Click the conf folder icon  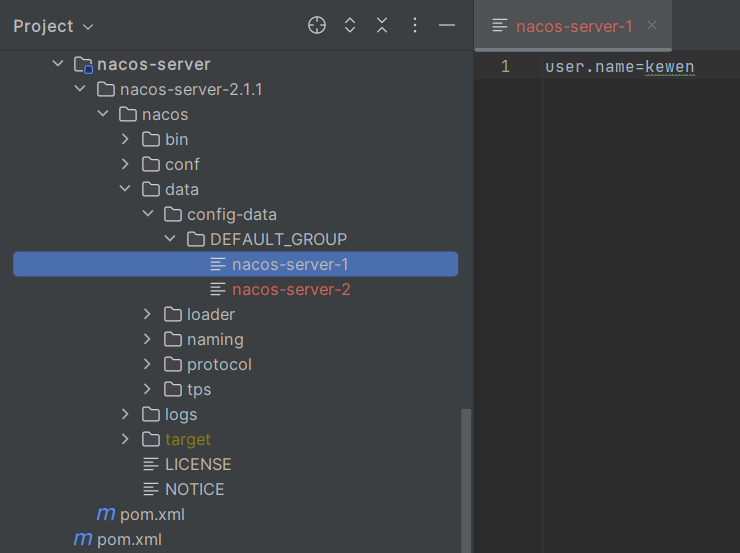point(151,164)
